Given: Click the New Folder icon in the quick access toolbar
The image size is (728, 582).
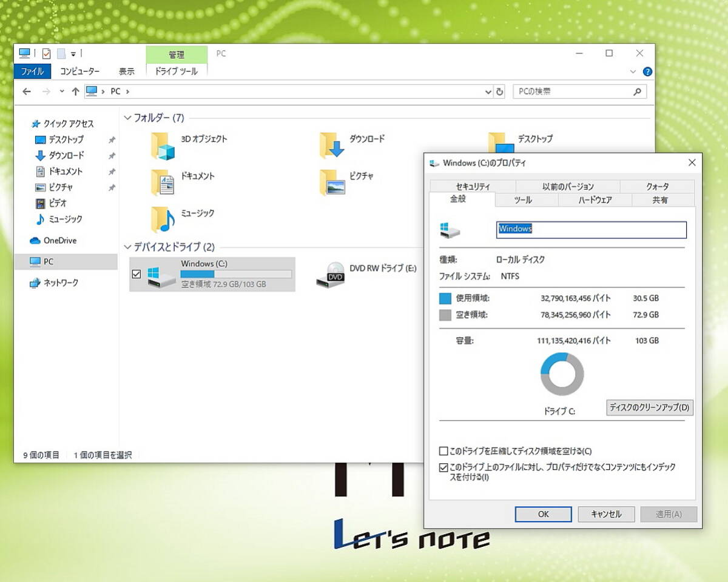Looking at the screenshot, I should point(61,53).
